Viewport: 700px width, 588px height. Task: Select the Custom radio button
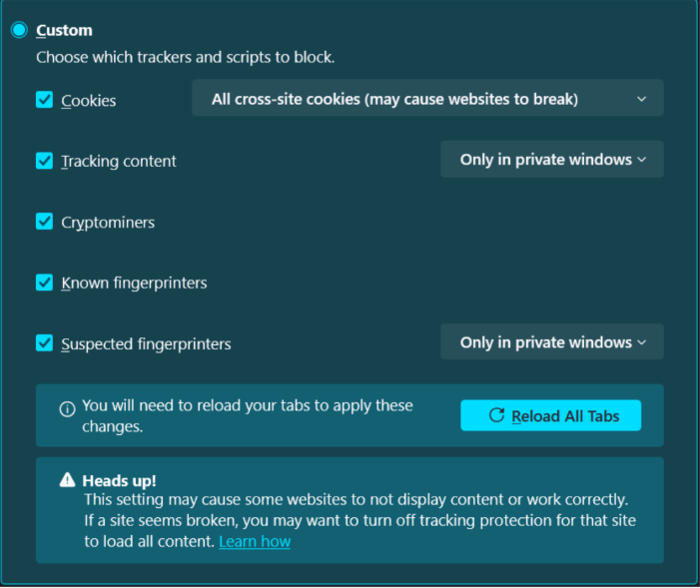[x=19, y=30]
